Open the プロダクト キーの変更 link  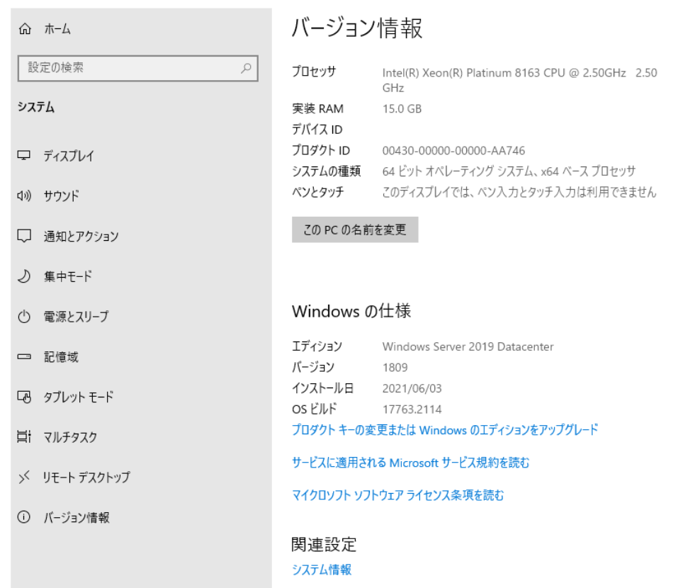coord(446,430)
